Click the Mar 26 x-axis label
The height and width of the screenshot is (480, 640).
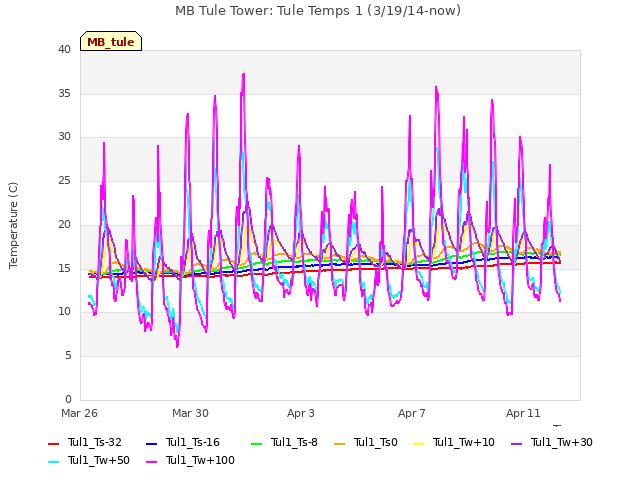(x=79, y=413)
